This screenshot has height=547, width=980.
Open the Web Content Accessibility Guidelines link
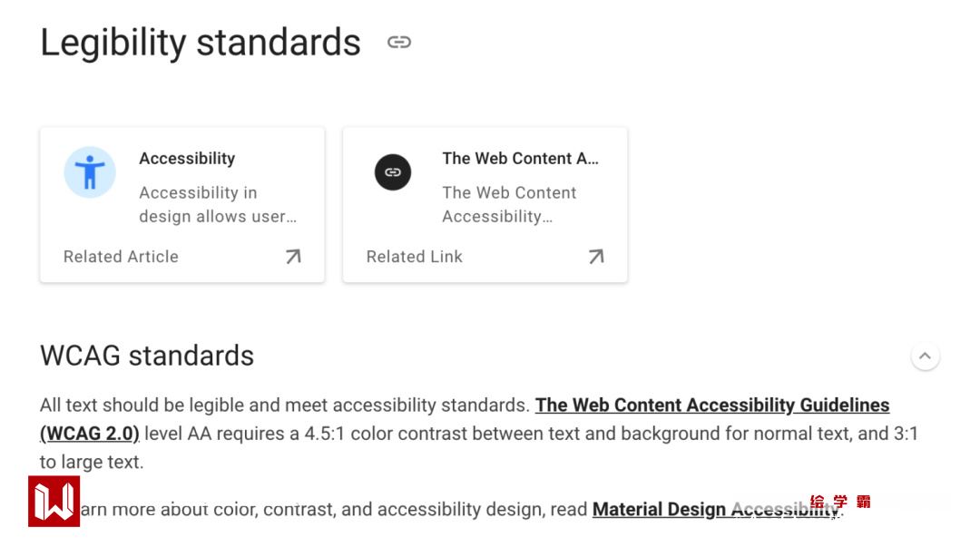tap(711, 405)
